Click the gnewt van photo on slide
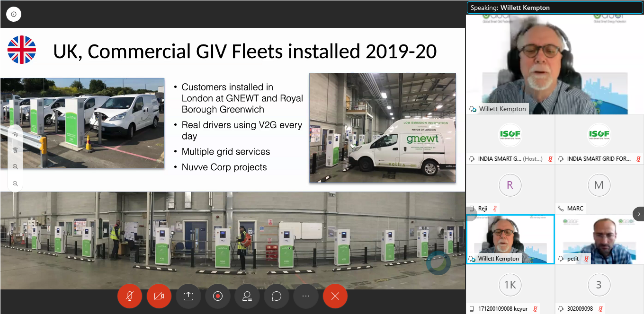Image resolution: width=644 pixels, height=314 pixels. click(x=383, y=128)
